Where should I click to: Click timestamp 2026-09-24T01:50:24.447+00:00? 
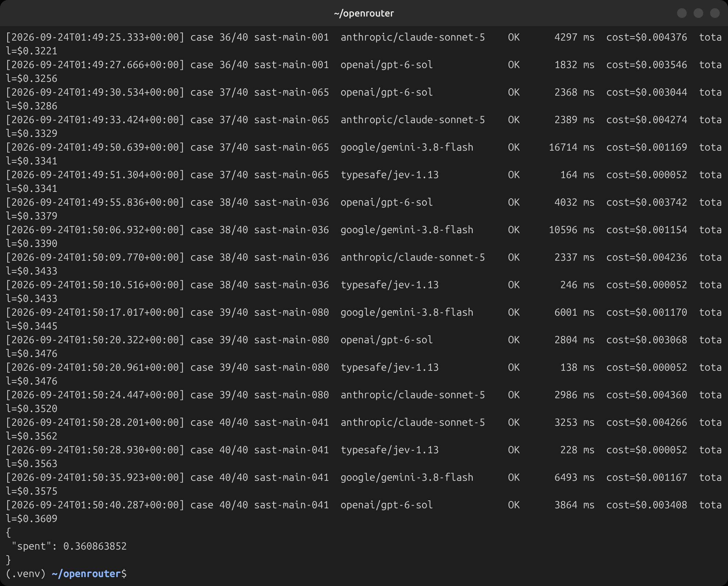pos(95,395)
